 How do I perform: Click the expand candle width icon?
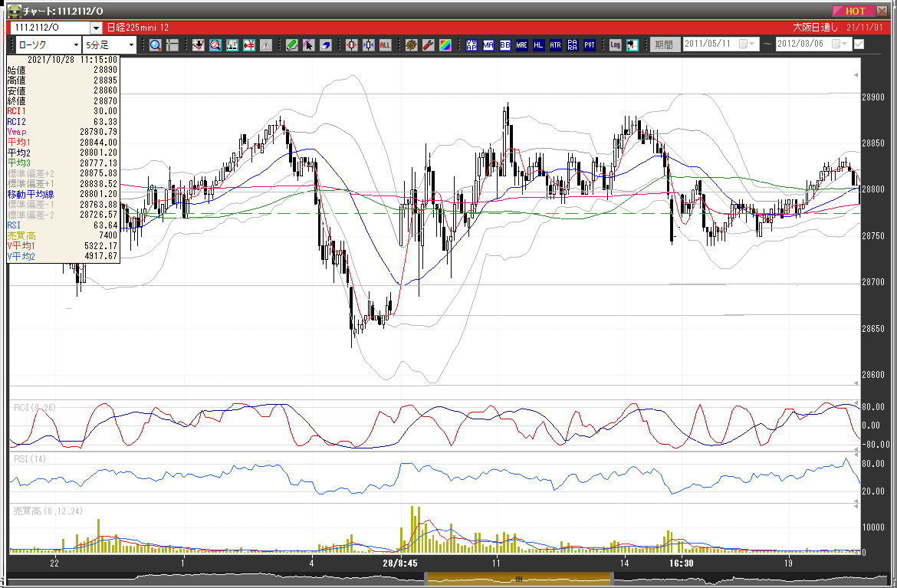click(x=351, y=44)
